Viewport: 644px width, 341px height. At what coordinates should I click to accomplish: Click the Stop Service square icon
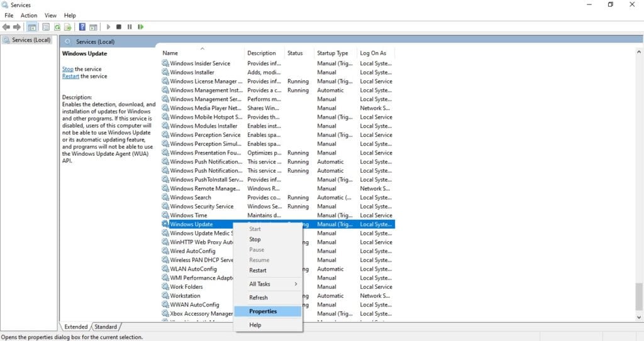119,27
